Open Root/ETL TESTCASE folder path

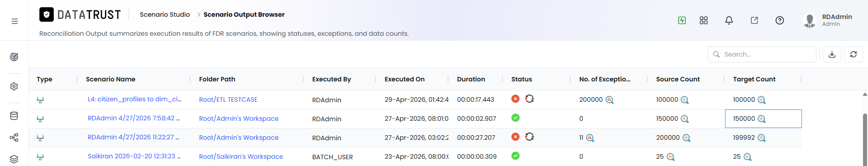click(228, 100)
